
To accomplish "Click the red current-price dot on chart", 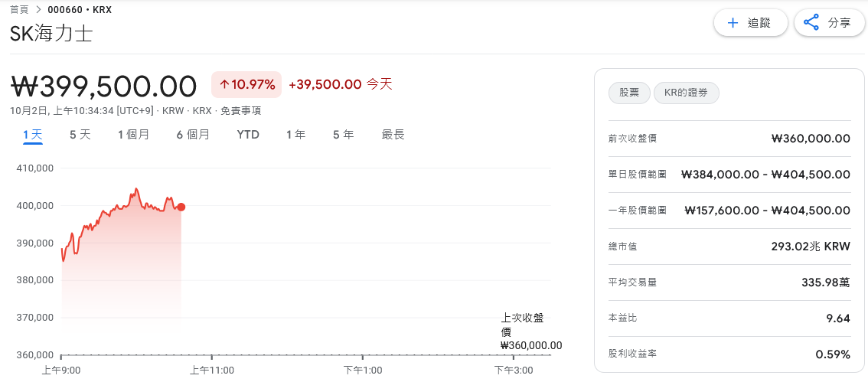I will click(x=181, y=207).
